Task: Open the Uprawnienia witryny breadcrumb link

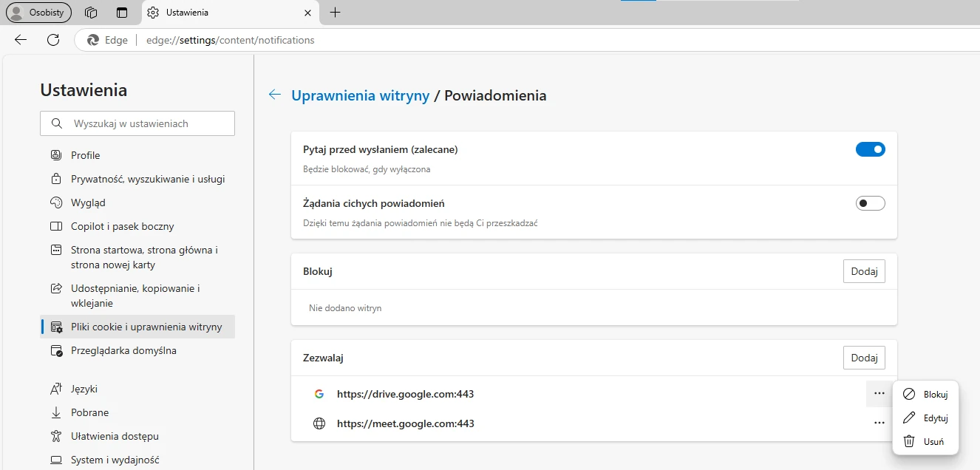Action: (x=360, y=95)
